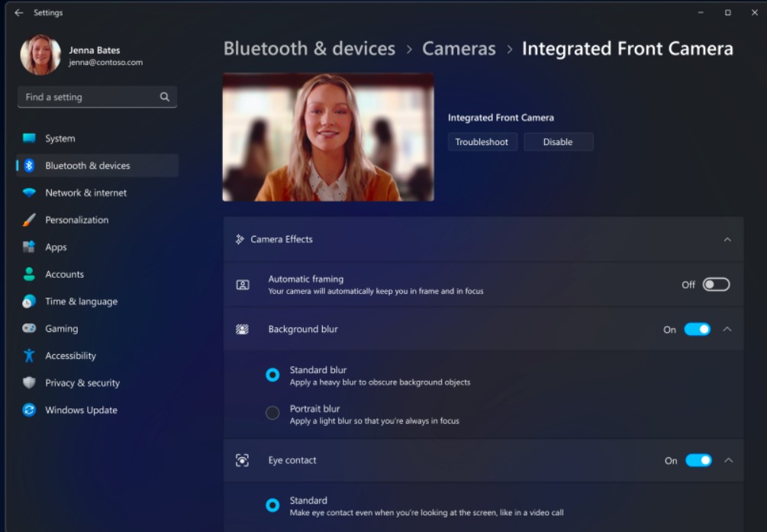Click the Bluetooth icon in the sidebar

[29, 166]
